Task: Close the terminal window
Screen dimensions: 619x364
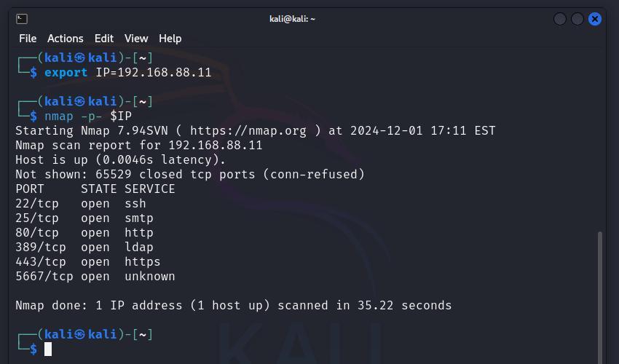Action: point(595,19)
